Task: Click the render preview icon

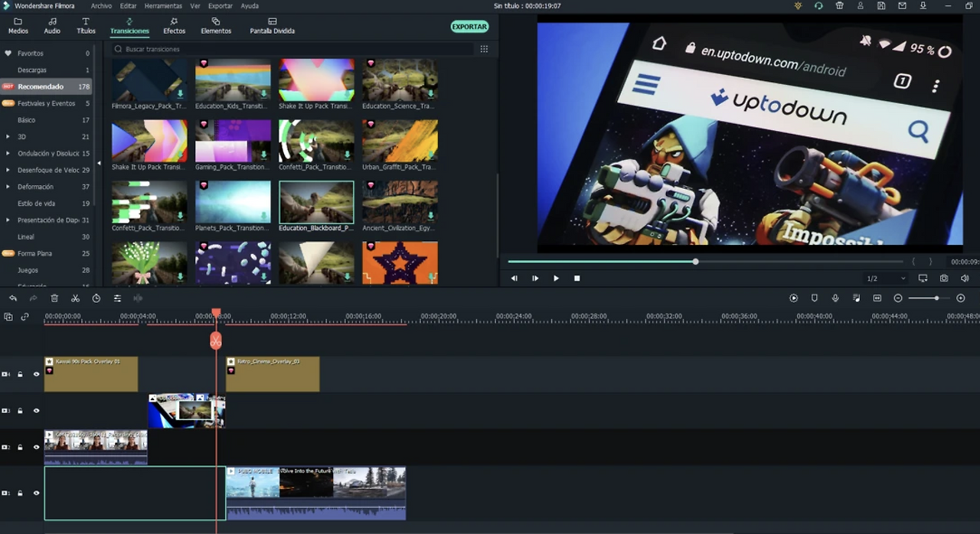Action: (x=793, y=298)
